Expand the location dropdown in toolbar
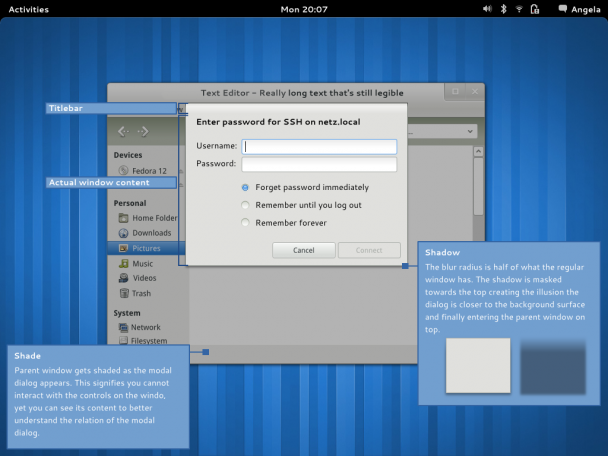 click(470, 131)
